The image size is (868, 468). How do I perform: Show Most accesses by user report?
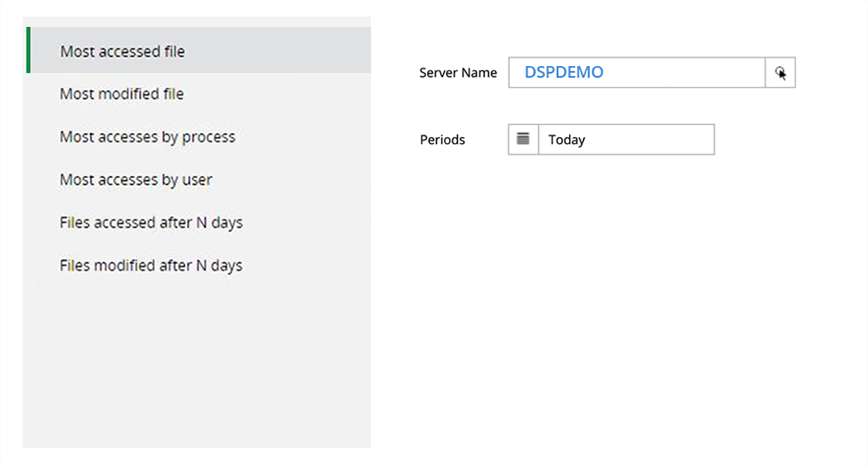(136, 180)
